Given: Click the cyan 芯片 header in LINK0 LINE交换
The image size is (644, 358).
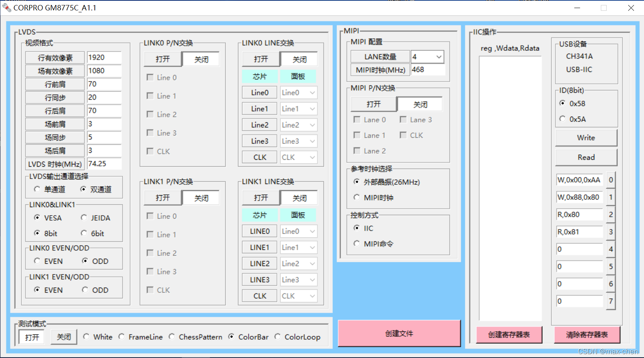Looking at the screenshot, I should [260, 77].
